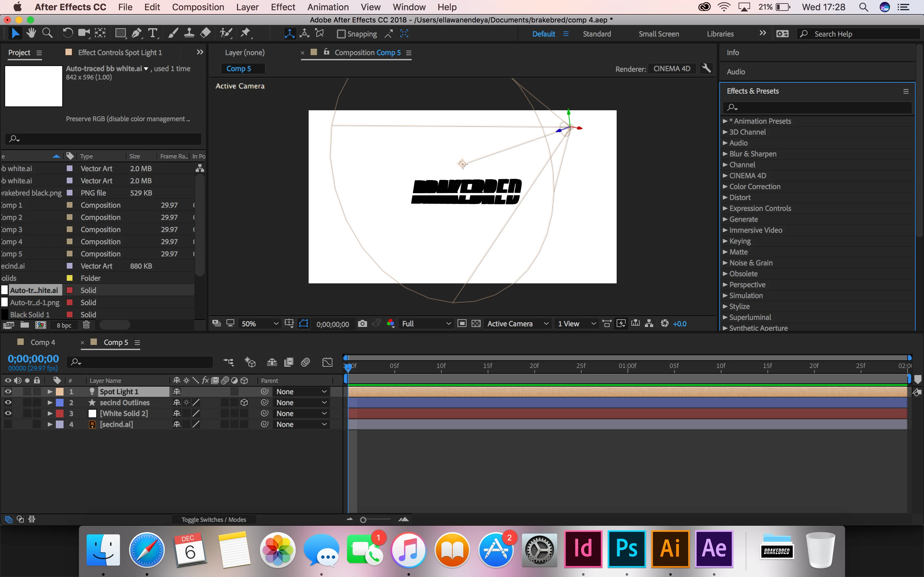This screenshot has width=924, height=577.
Task: Open parent dropdown for White Solid 2
Action: click(x=301, y=413)
